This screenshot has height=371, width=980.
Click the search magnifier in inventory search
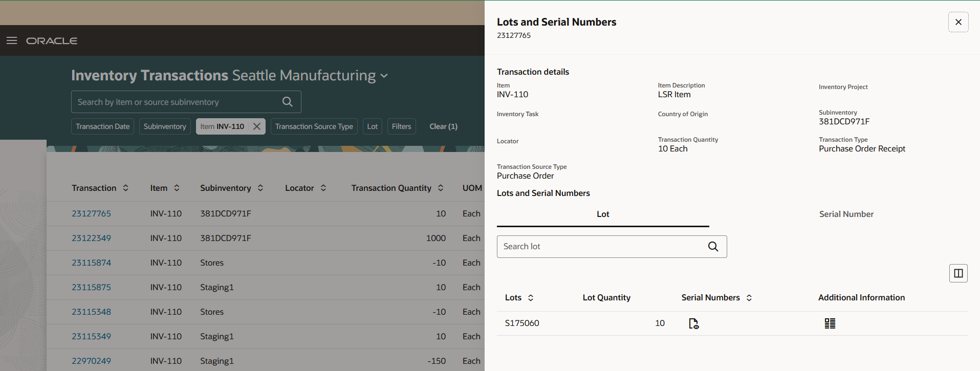(288, 102)
